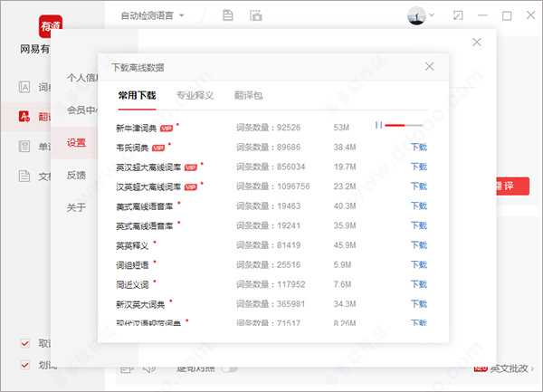Switch to mini window mode icon
Image resolution: width=543 pixels, height=392 pixels.
pos(458,15)
